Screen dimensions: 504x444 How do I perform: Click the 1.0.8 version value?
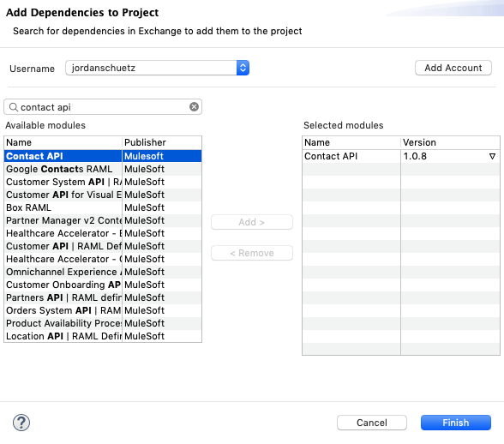point(415,156)
